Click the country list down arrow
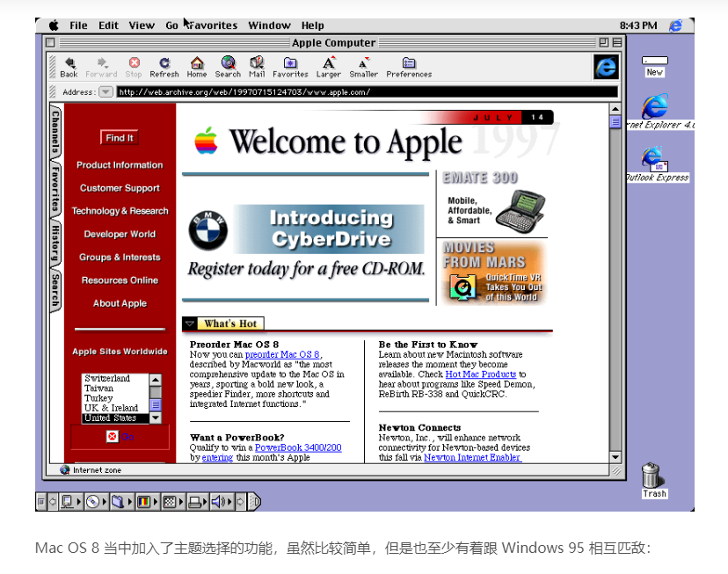The width and height of the screenshot is (728, 574). point(156,418)
